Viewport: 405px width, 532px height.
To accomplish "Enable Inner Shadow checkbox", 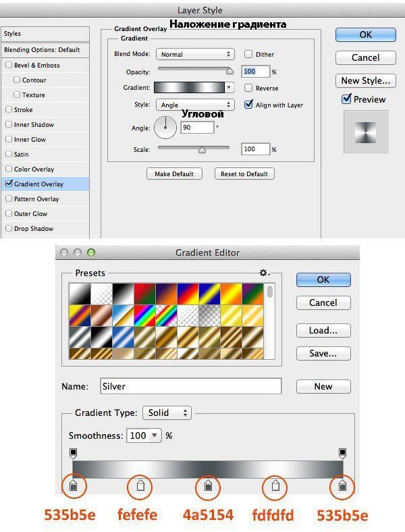I will [x=9, y=124].
